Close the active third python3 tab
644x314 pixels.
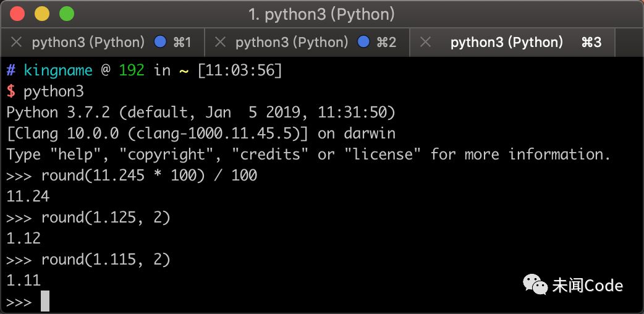click(x=425, y=43)
